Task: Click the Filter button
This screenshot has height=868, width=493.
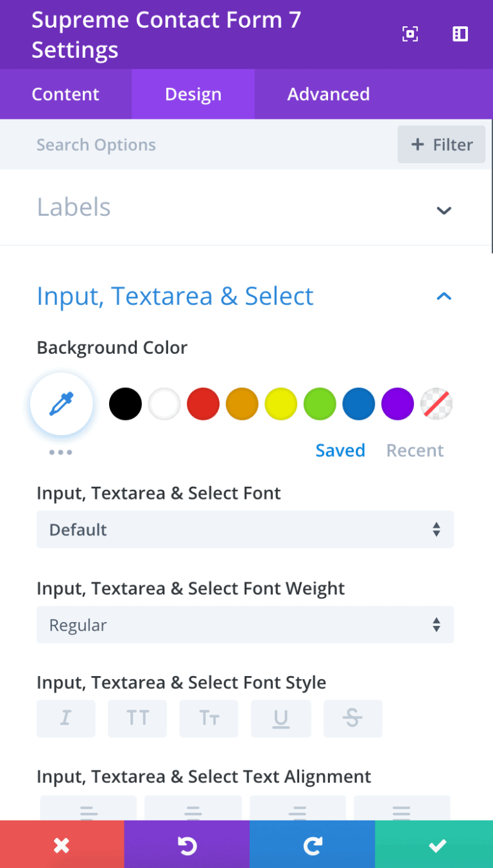Action: [441, 144]
